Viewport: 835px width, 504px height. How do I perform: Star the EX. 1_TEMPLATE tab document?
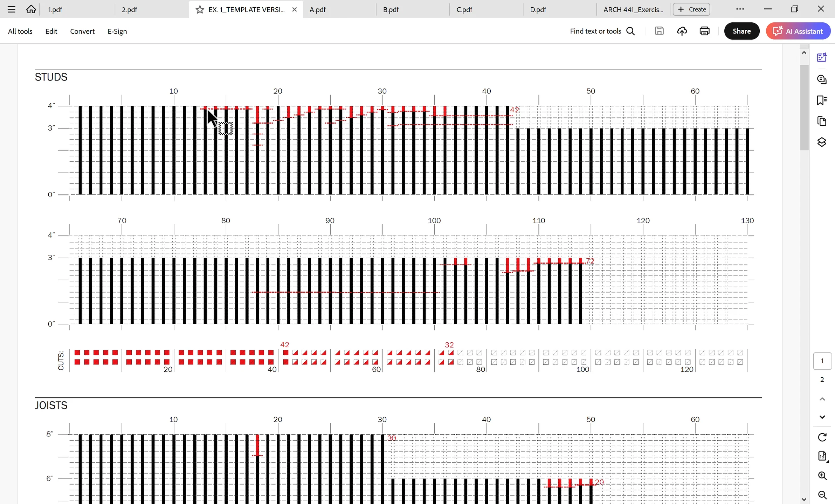tap(200, 9)
